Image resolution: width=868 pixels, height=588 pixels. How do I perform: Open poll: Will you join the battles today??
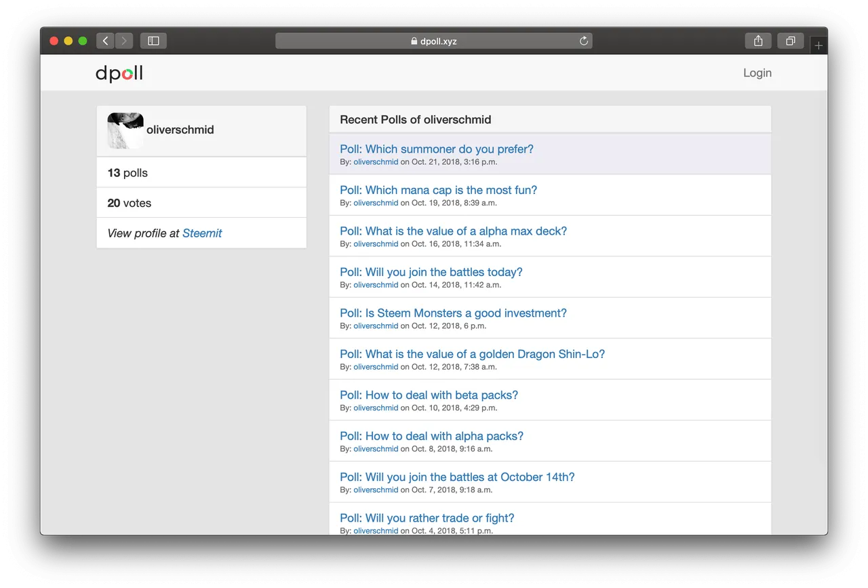coord(431,272)
